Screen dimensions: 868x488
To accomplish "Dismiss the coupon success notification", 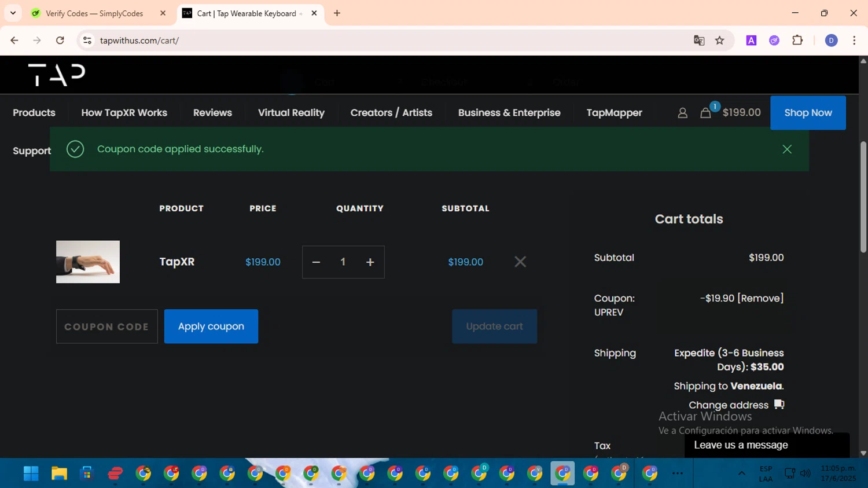I will 787,149.
